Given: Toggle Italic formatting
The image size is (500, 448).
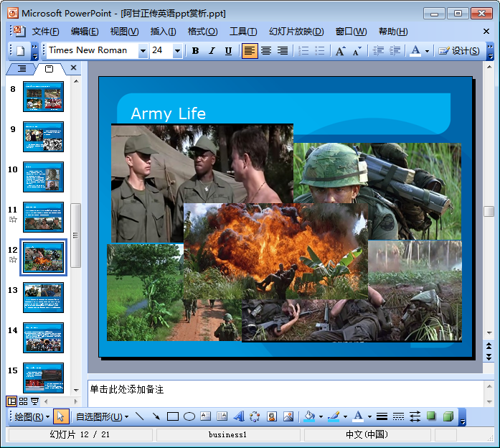Looking at the screenshot, I should pos(212,51).
